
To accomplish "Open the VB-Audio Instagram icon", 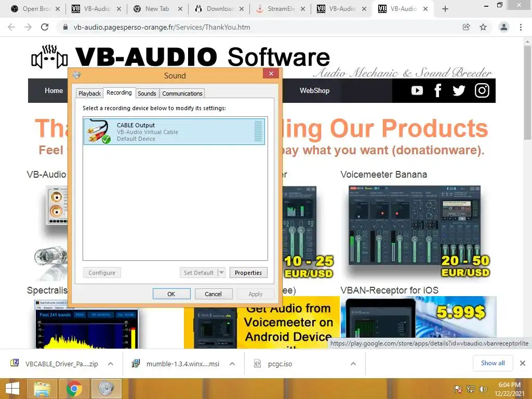I will 482,90.
